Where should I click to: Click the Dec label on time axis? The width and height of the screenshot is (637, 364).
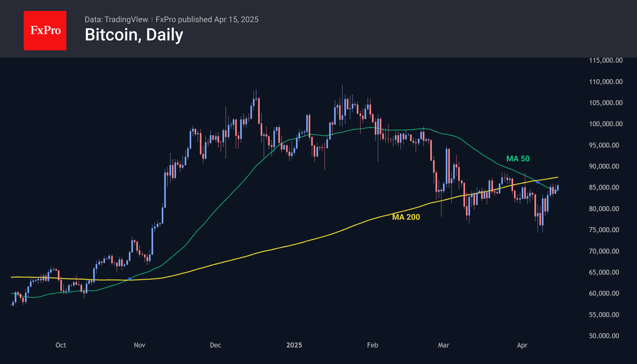215,345
